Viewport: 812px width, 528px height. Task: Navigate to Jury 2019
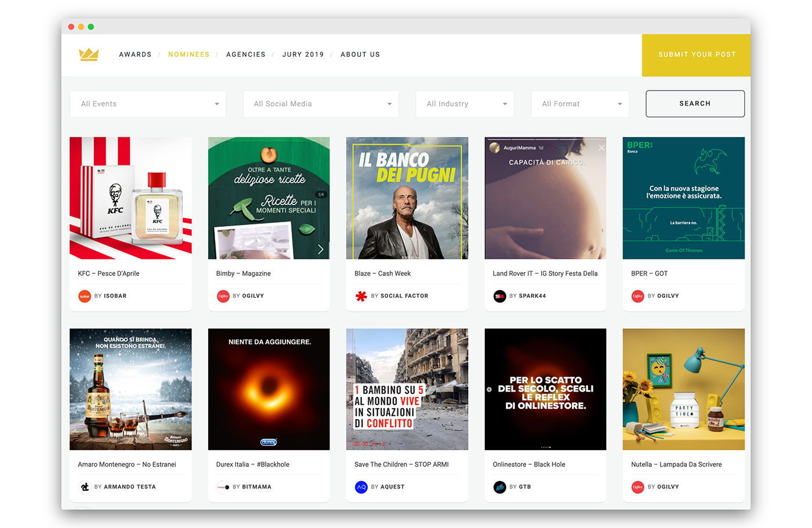pyautogui.click(x=303, y=55)
